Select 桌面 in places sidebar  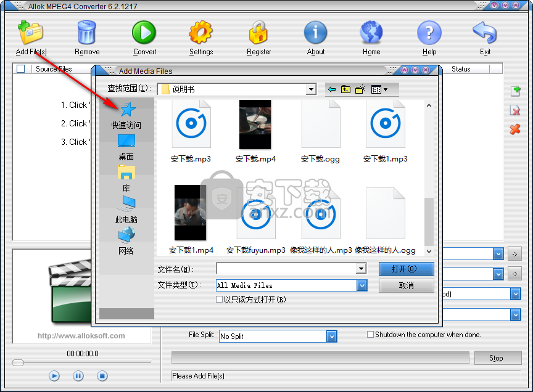pyautogui.click(x=126, y=147)
